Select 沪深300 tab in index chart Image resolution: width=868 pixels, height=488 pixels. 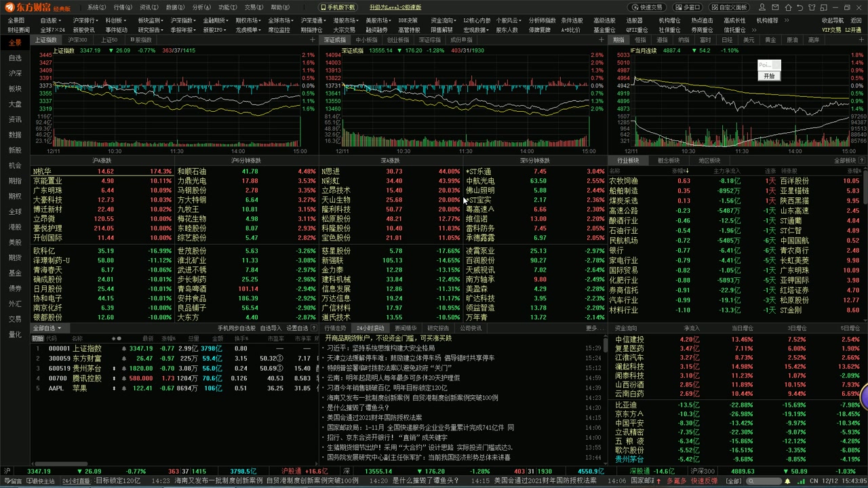(77, 40)
